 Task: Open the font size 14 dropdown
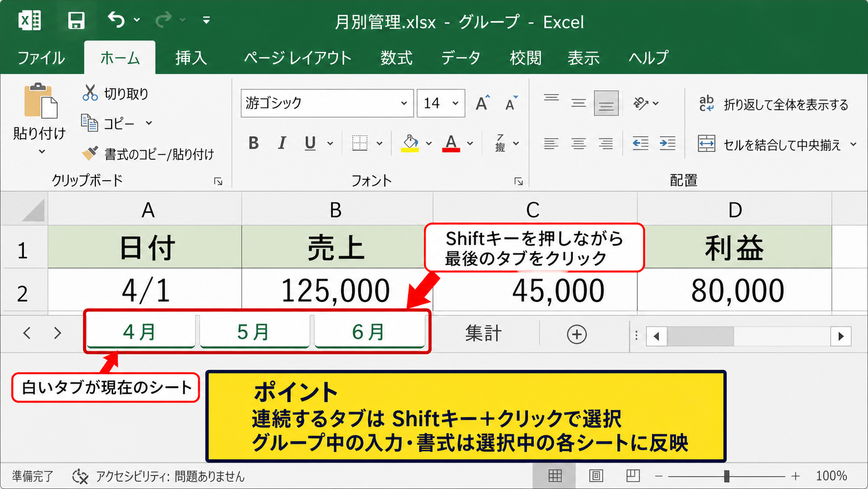(x=455, y=103)
